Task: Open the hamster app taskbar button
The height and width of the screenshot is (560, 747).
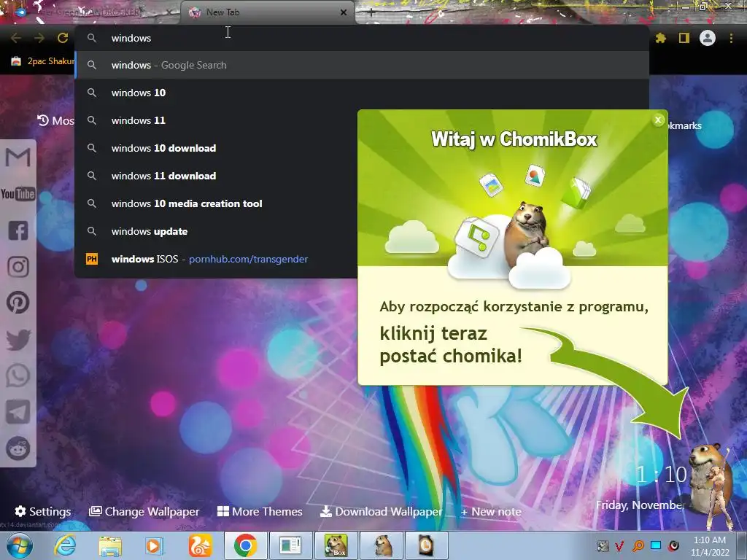Action: pyautogui.click(x=382, y=545)
